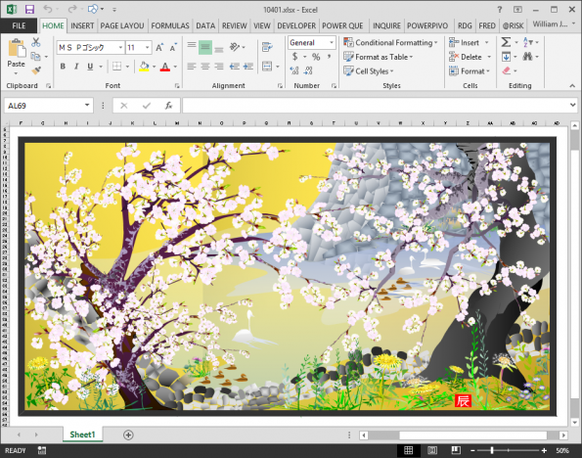Screen dimensions: 582x458
Task: Click Decrease Decimal icon
Action: click(x=308, y=70)
